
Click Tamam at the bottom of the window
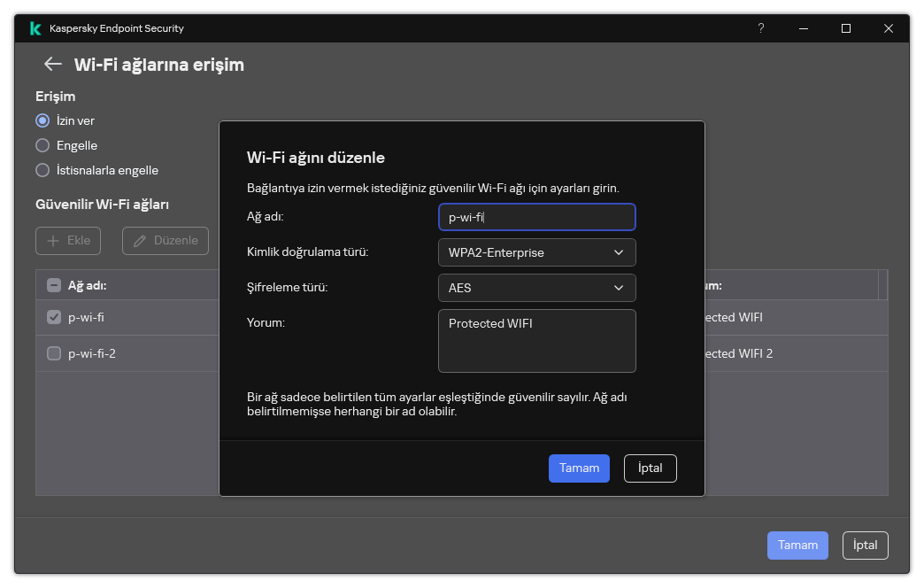pos(797,545)
